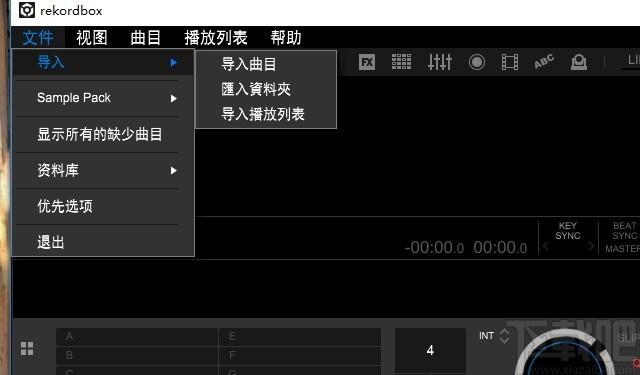
Task: Click the MASTER deck button
Action: (622, 249)
